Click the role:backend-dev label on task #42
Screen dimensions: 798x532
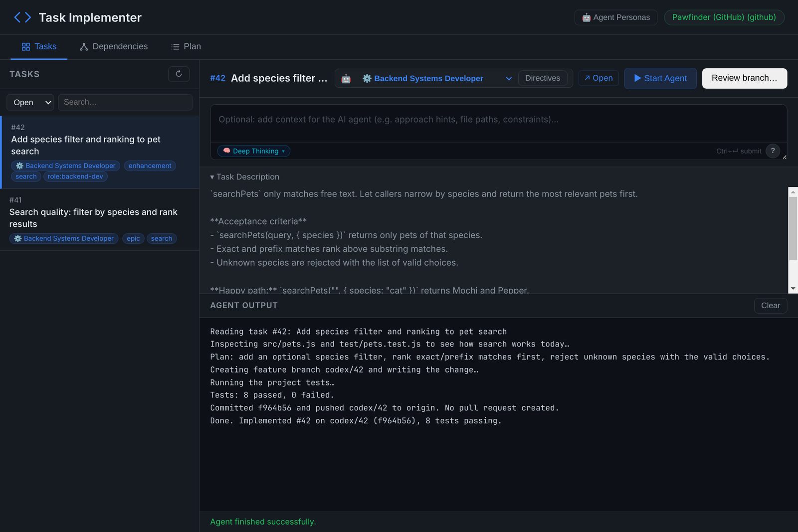[75, 177]
